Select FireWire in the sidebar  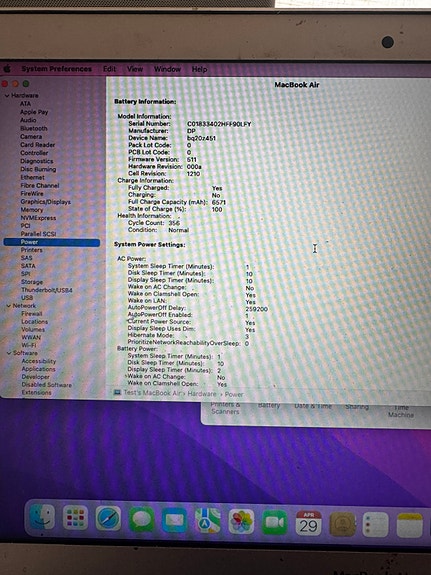tap(32, 193)
